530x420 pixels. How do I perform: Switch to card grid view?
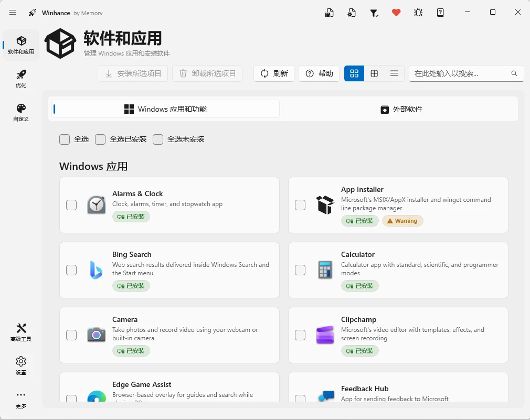(354, 73)
